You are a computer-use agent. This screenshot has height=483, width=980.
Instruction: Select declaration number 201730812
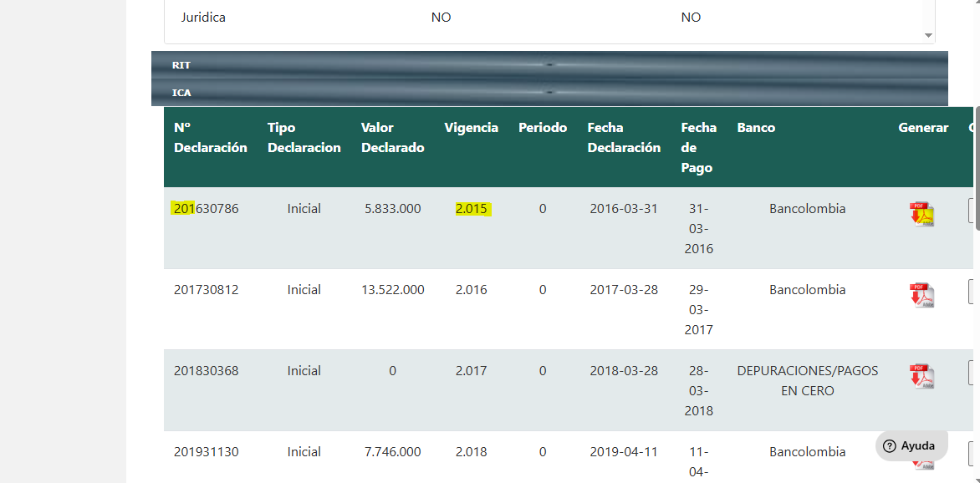[x=207, y=290]
